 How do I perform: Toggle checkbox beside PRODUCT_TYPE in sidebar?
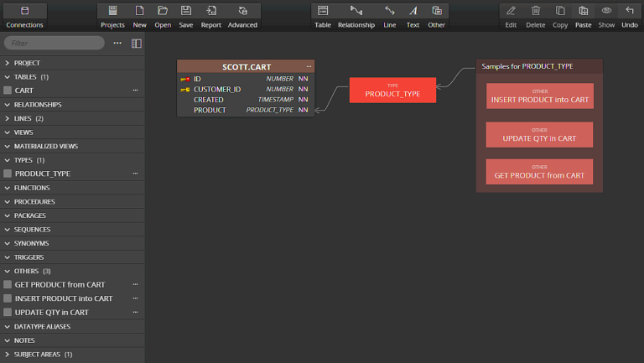point(8,174)
